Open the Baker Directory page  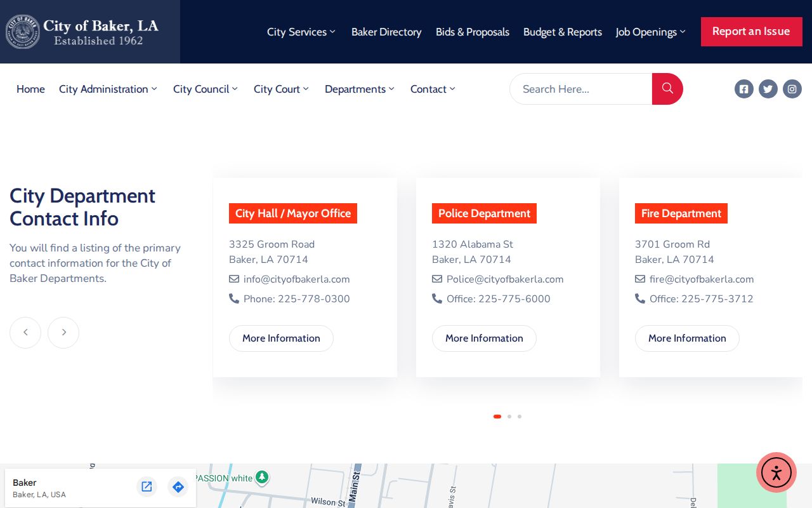386,32
